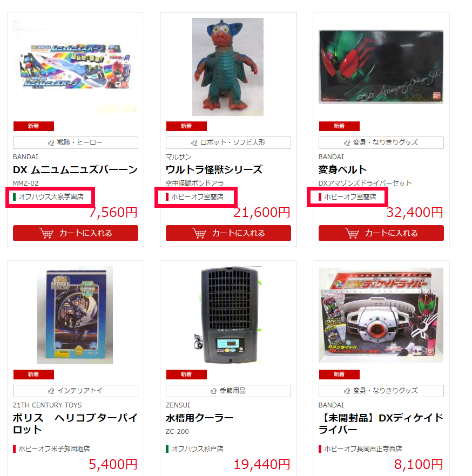The width and height of the screenshot is (472, 476).
Task: View the ムニュムニュズバーン product image
Action: [x=75, y=67]
